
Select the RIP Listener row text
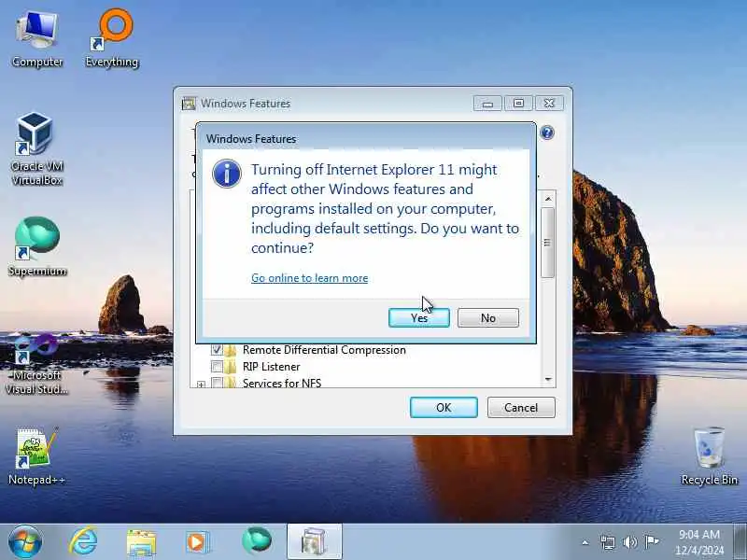coord(271,367)
